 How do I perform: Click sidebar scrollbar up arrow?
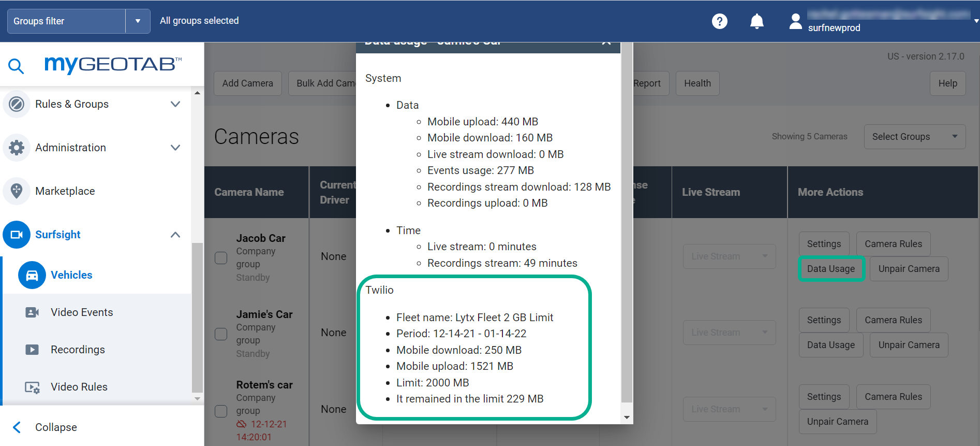pos(197,93)
